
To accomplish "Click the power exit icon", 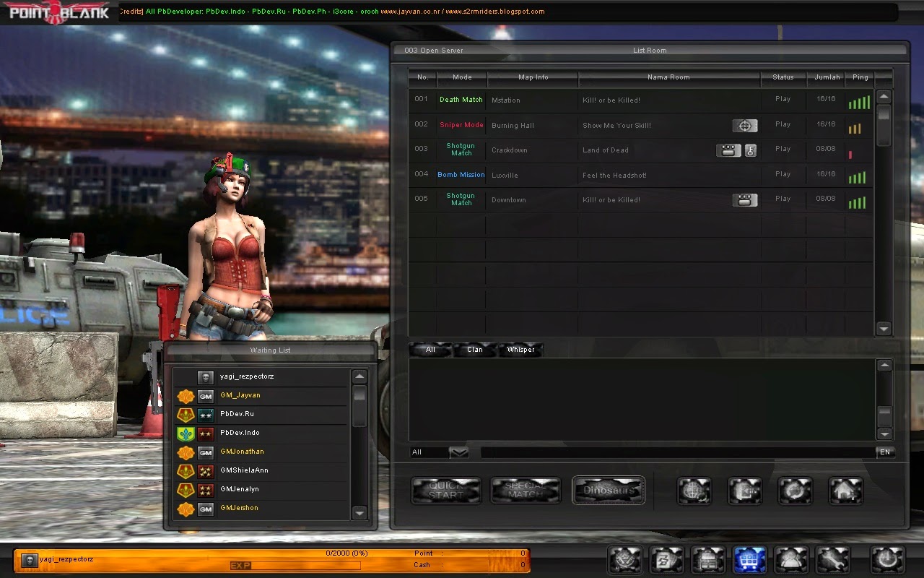I will (x=887, y=559).
